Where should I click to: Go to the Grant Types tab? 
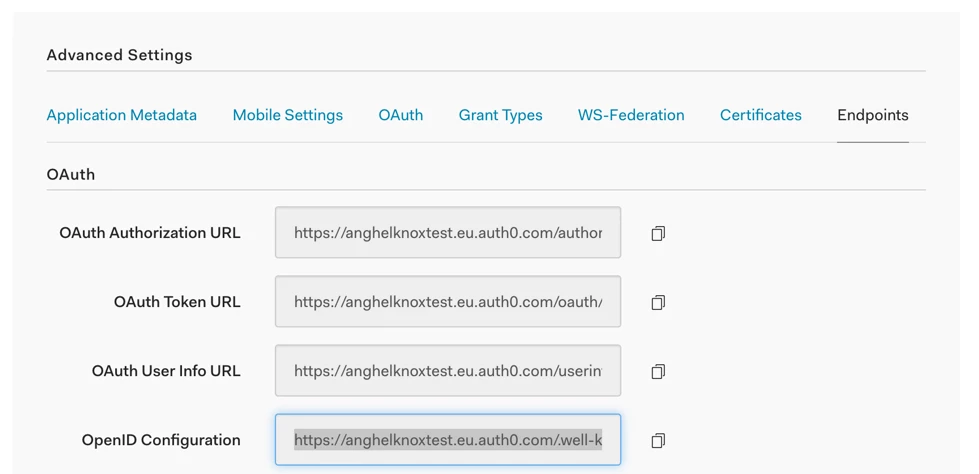501,116
